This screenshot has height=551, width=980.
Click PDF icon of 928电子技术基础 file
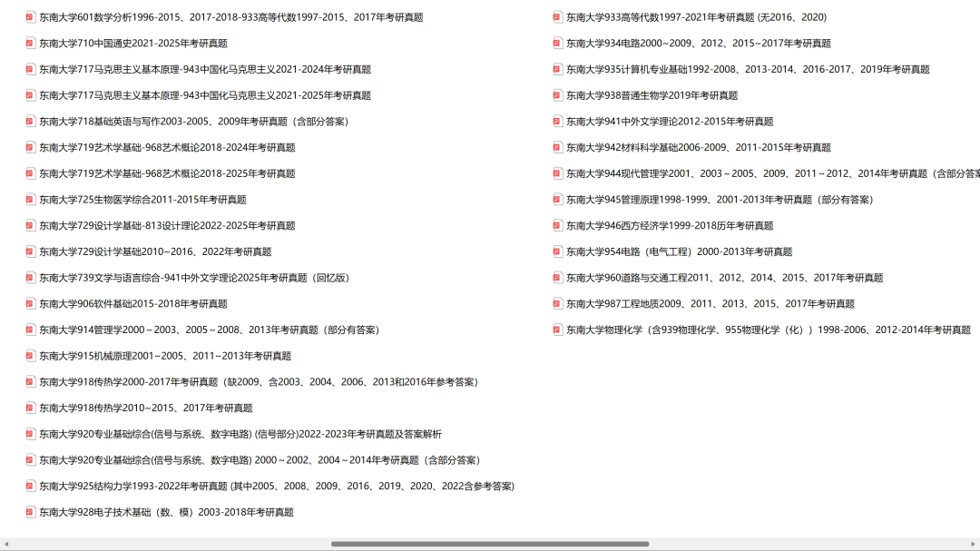tap(30, 512)
